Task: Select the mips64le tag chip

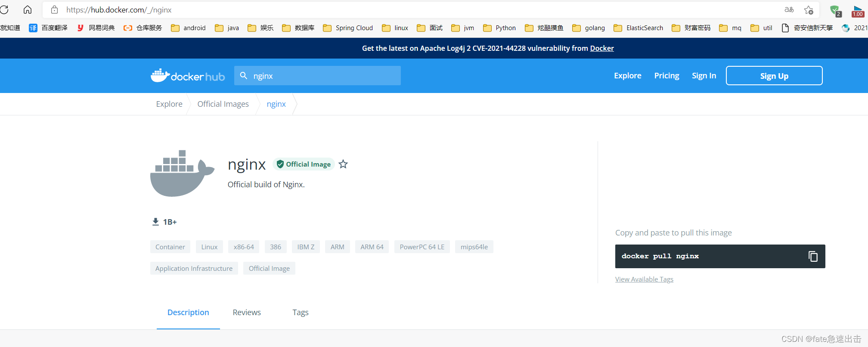Action: [x=474, y=247]
